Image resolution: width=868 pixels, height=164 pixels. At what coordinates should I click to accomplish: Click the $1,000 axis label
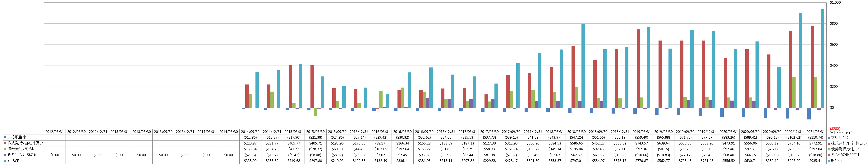tap(835, 3)
